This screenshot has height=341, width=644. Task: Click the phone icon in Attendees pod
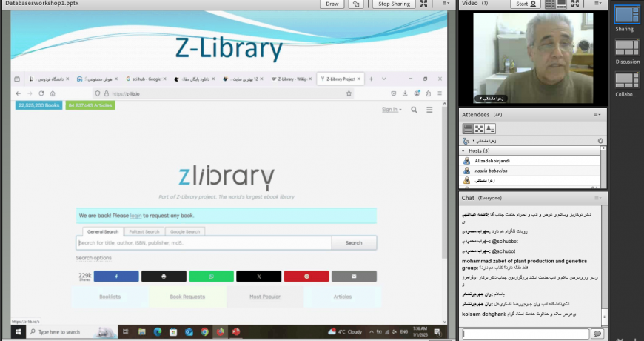(466, 141)
